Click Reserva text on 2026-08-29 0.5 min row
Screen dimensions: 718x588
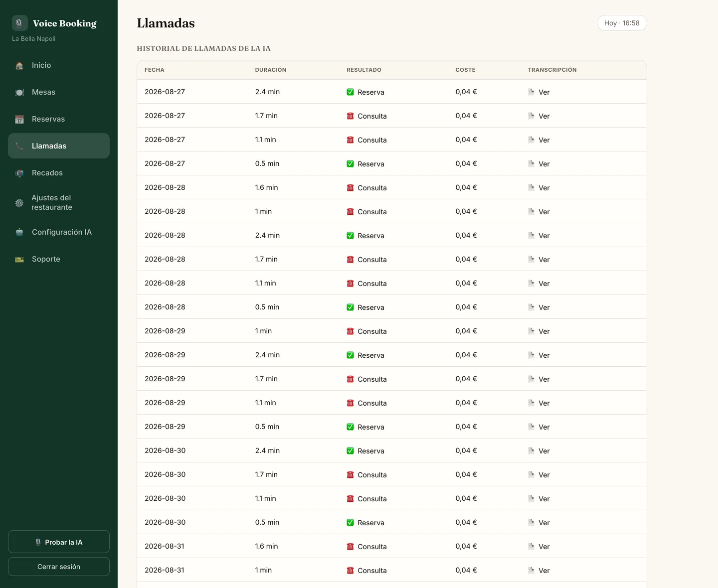[371, 427]
